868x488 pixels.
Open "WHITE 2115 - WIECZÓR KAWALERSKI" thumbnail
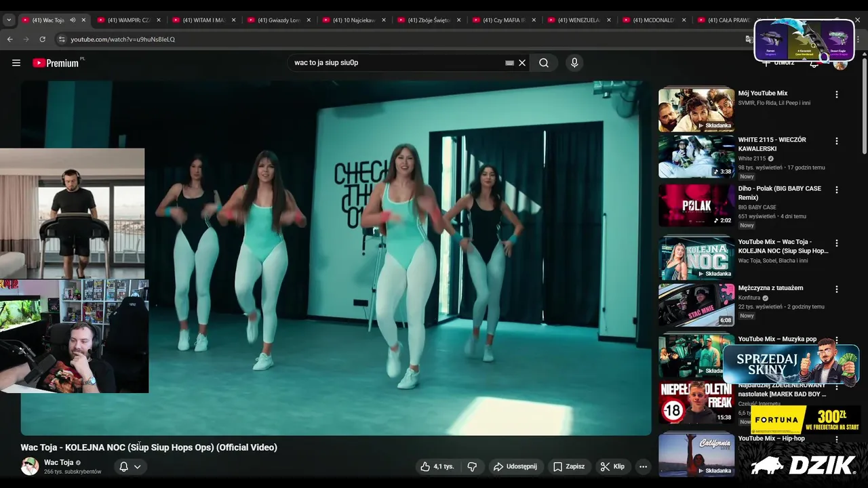point(696,157)
